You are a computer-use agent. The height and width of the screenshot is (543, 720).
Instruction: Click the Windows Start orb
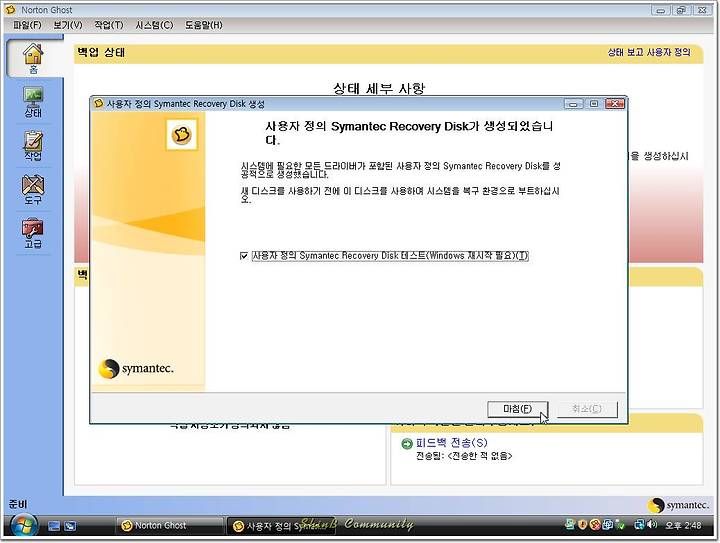coord(24,526)
